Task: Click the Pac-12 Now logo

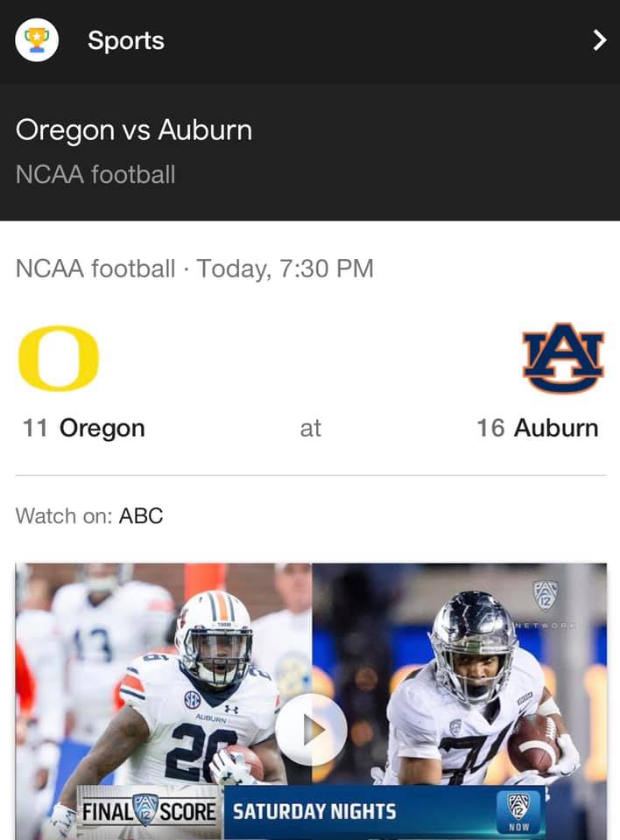Action: pos(518,812)
